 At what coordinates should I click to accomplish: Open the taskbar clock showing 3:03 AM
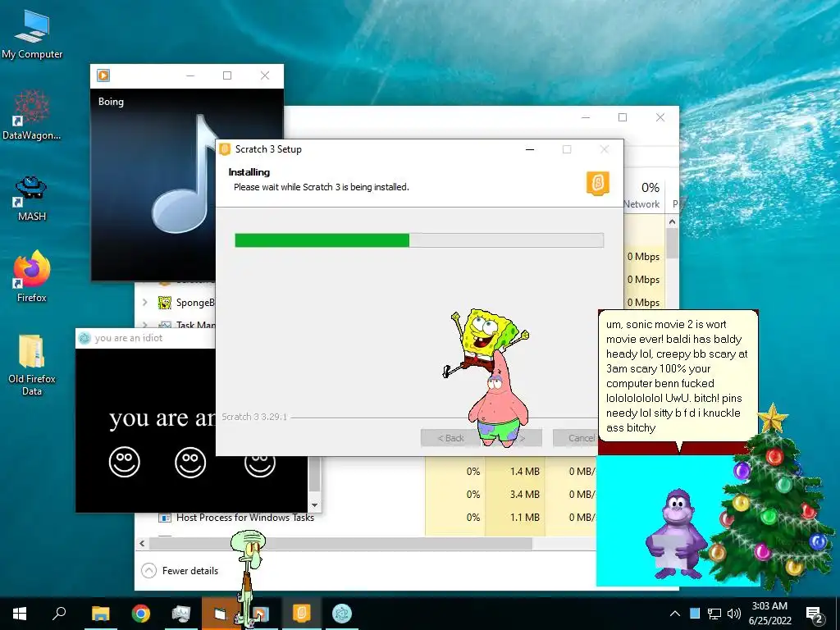(769, 614)
